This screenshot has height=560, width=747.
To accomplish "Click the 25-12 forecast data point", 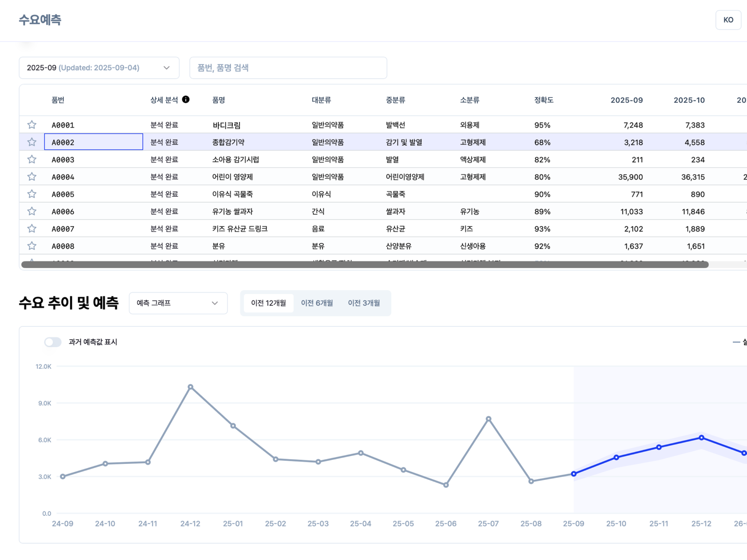I will click(x=701, y=438).
